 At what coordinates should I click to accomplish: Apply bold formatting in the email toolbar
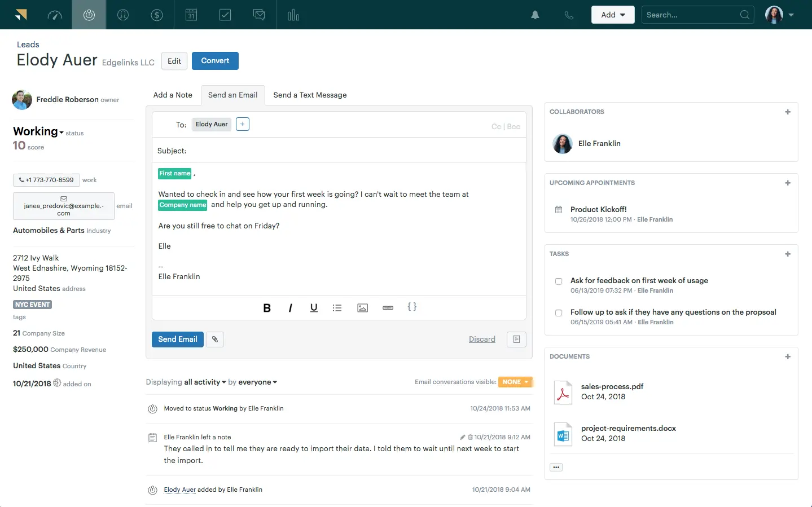tap(266, 307)
